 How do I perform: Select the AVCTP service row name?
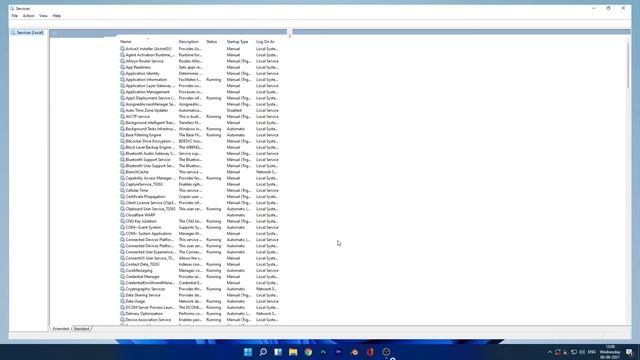(138, 116)
